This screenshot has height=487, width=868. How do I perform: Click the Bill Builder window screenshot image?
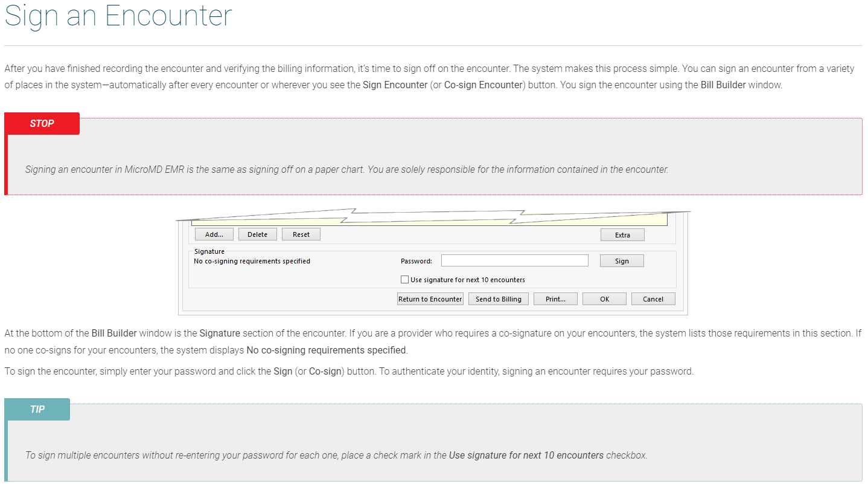point(433,263)
